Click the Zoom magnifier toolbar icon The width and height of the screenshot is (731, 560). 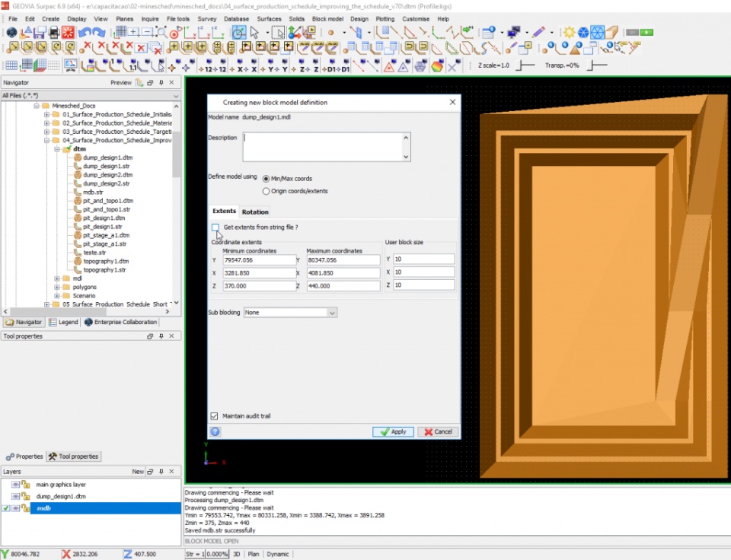tap(160, 33)
